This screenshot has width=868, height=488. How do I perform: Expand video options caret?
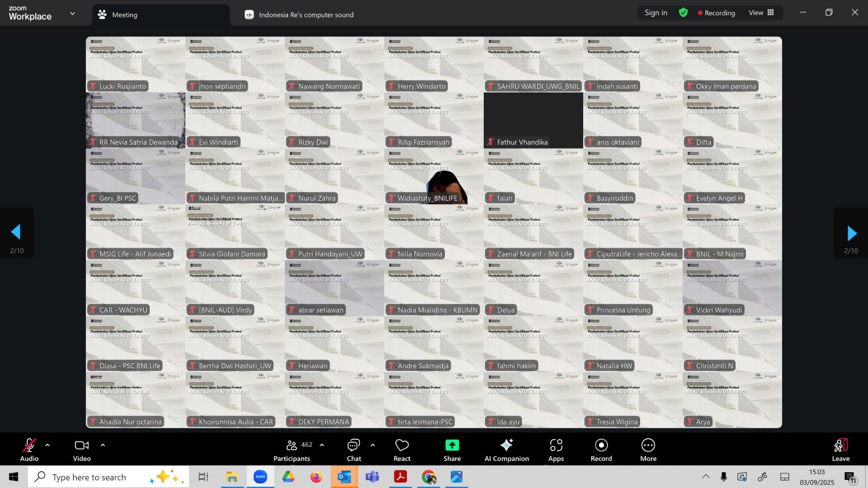(x=103, y=445)
